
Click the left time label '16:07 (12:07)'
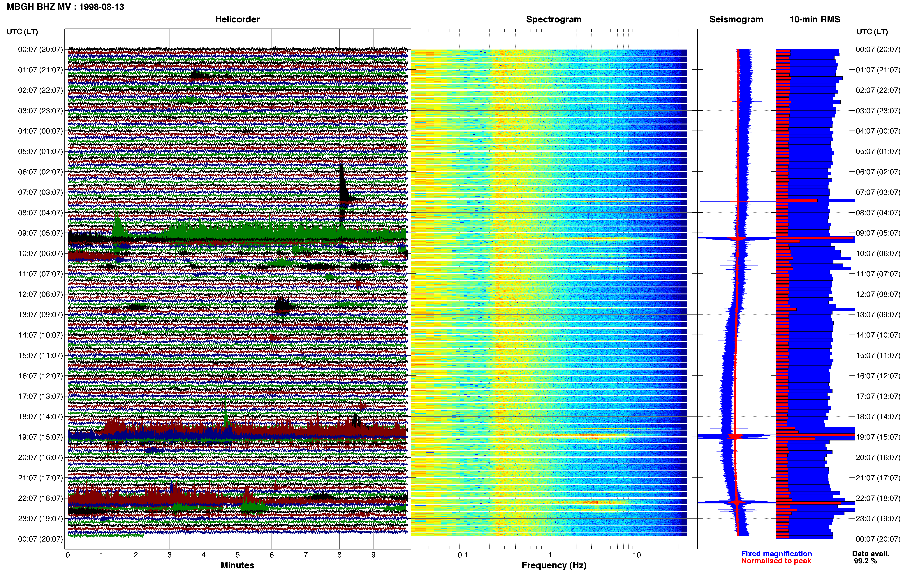click(40, 376)
